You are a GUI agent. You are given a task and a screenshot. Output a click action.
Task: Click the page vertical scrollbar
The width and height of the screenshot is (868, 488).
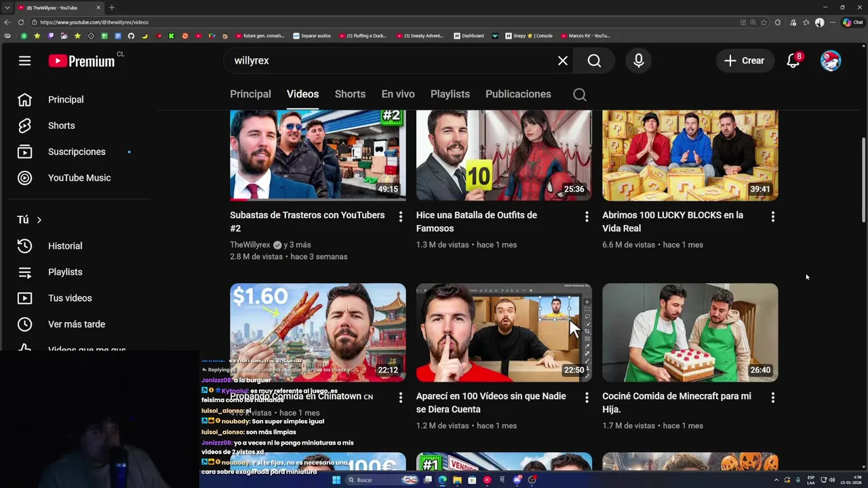[863, 180]
